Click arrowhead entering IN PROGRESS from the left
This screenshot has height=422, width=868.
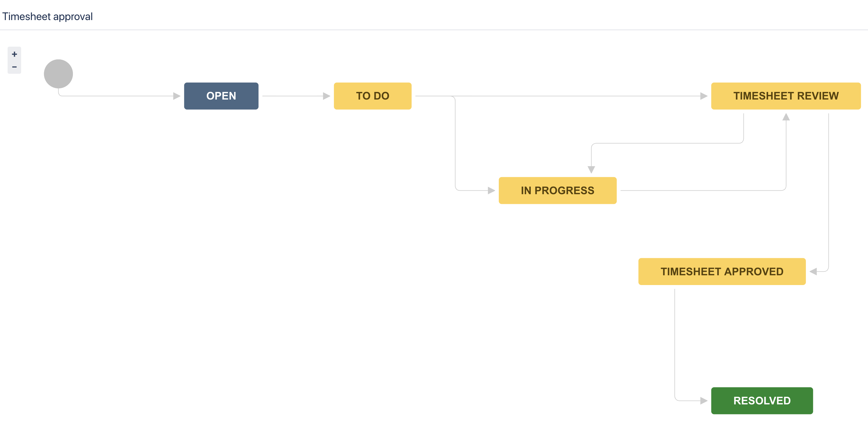click(x=491, y=191)
